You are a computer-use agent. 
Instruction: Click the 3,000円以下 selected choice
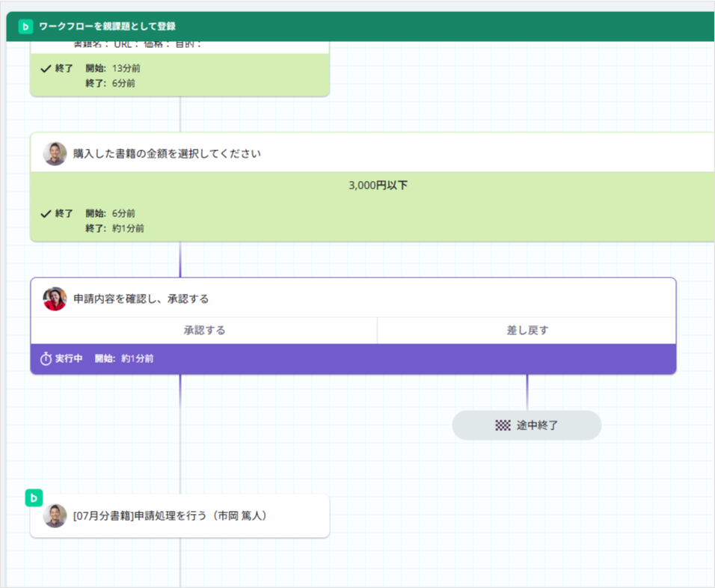point(378,186)
